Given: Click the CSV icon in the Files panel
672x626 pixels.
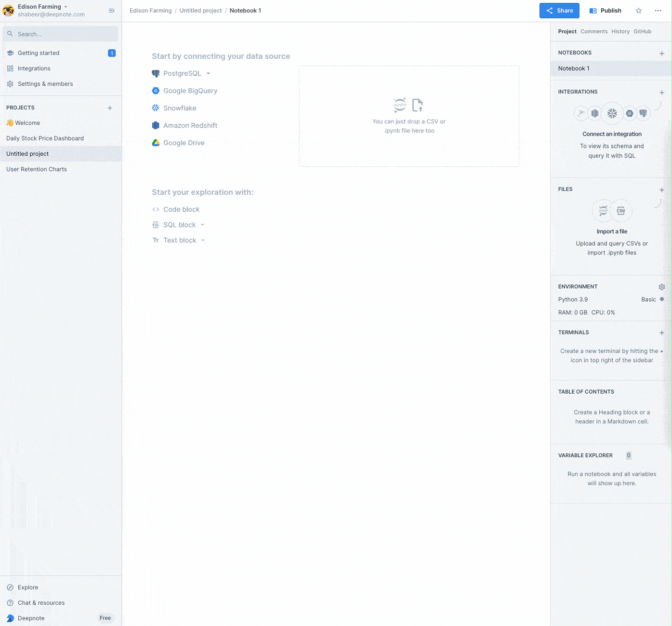Looking at the screenshot, I should click(x=620, y=211).
